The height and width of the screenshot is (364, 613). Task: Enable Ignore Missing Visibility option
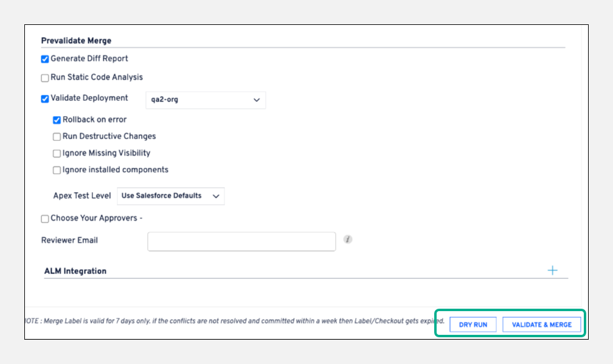pos(57,154)
